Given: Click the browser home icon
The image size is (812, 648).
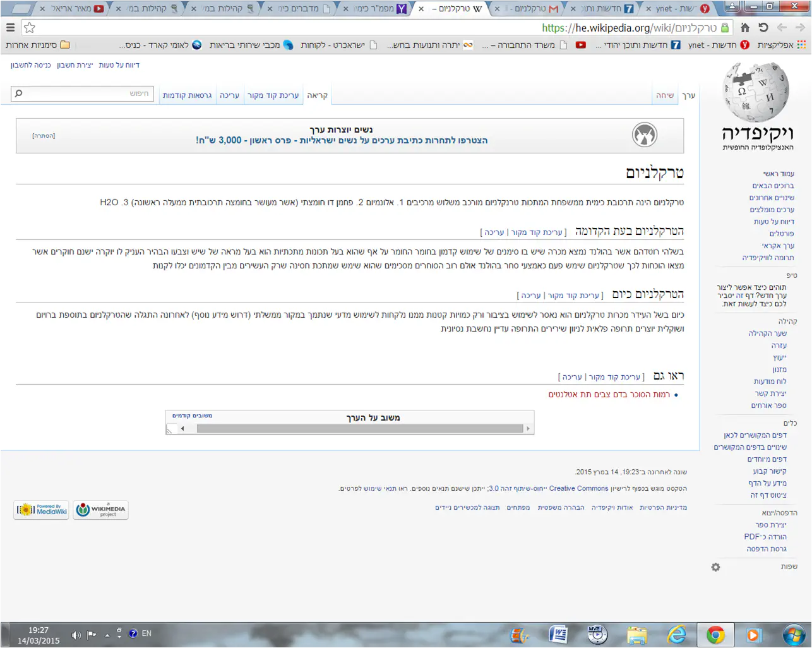Looking at the screenshot, I should coord(745,28).
